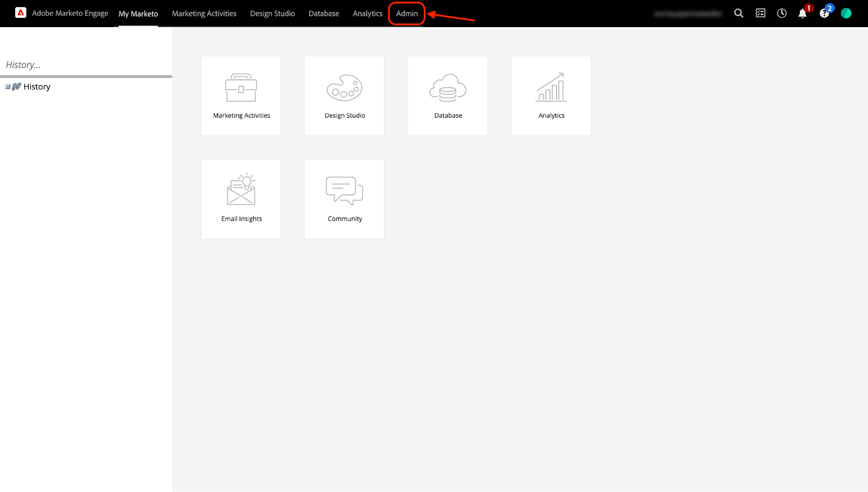Open the Analytics chart tile
This screenshot has width=868, height=492.
(551, 95)
